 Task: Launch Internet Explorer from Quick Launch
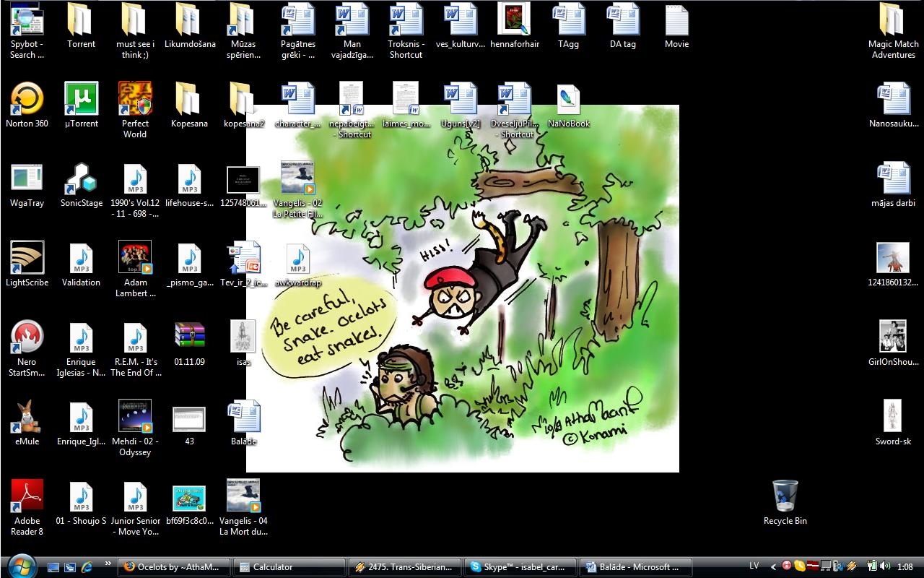[x=87, y=567]
